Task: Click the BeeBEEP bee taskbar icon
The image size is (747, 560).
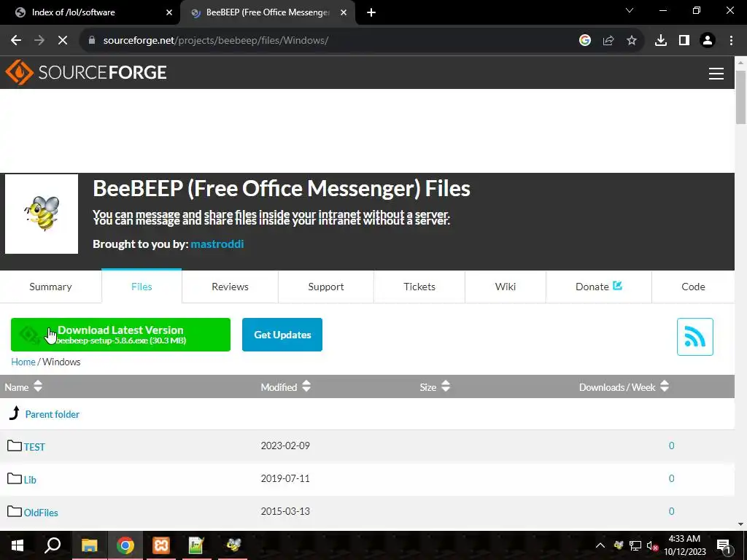Action: click(233, 545)
